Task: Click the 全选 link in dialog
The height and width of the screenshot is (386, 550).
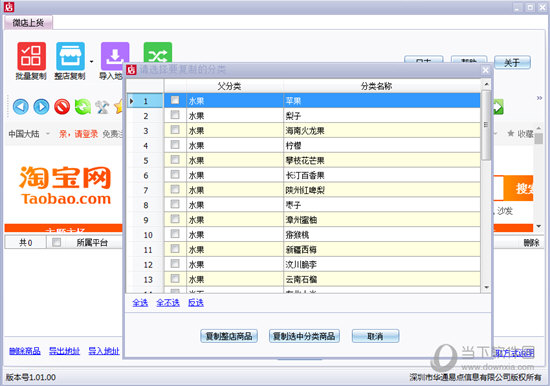Action: point(140,303)
